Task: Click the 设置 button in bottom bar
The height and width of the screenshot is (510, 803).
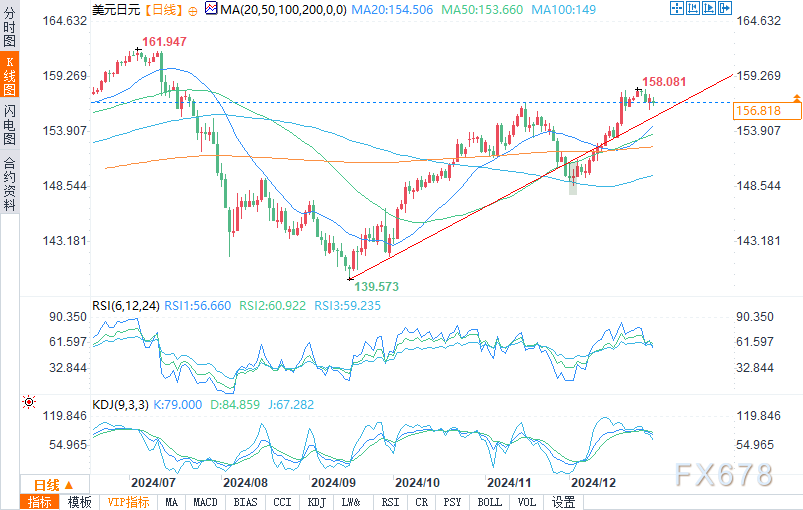Action: [x=563, y=502]
